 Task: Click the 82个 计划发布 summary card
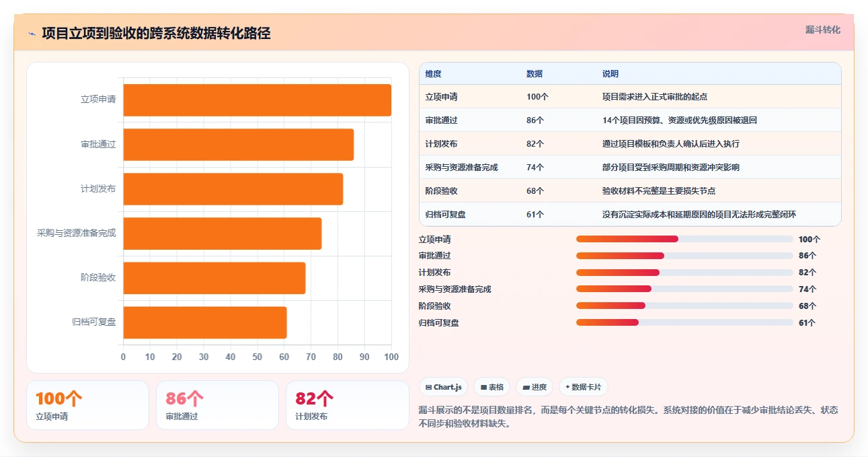347,405
